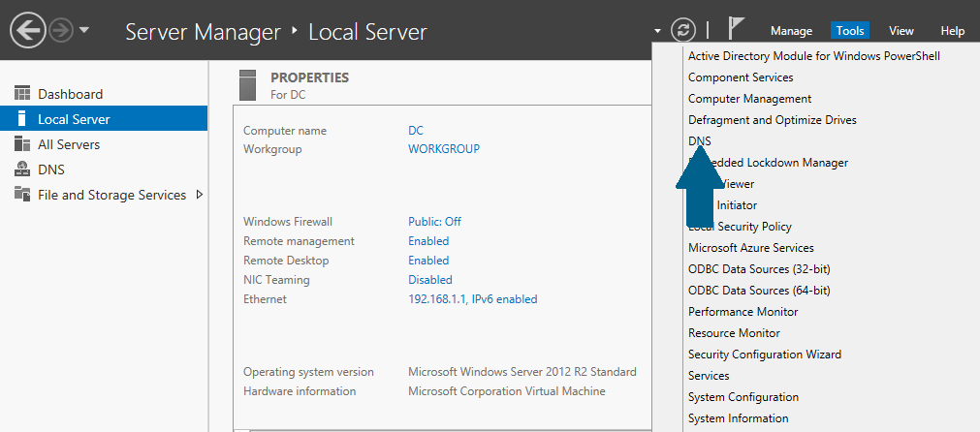Open the Help menu

pos(953,31)
